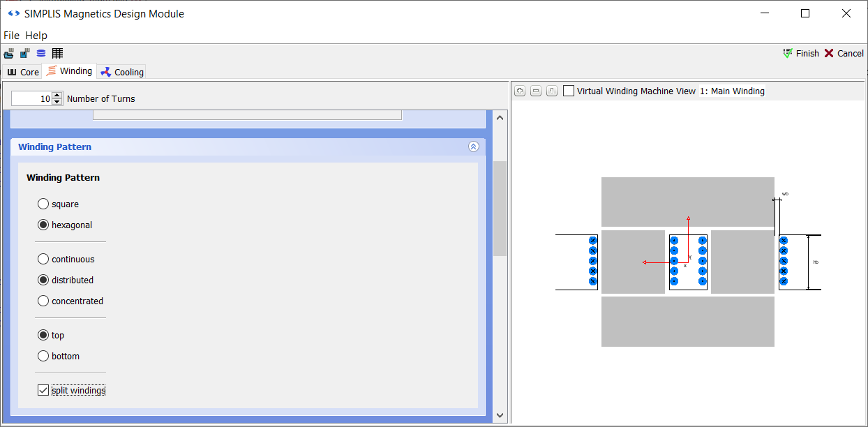Zoom in on the winding view
Screen dimensions: 868x427
519,91
